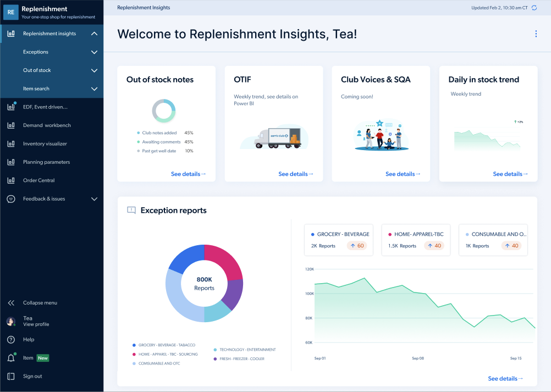Click the Exception reports comment icon
This screenshot has width=551, height=392.
(131, 211)
